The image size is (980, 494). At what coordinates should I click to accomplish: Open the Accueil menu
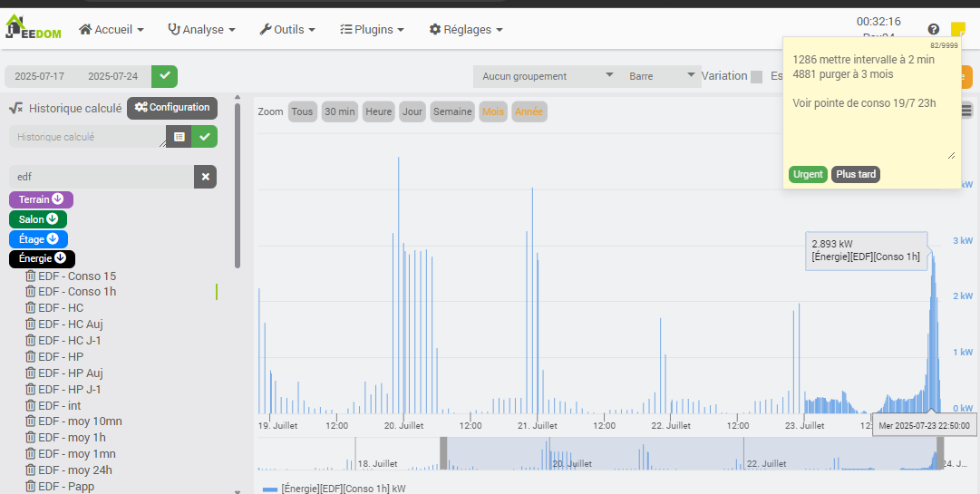[x=112, y=29]
